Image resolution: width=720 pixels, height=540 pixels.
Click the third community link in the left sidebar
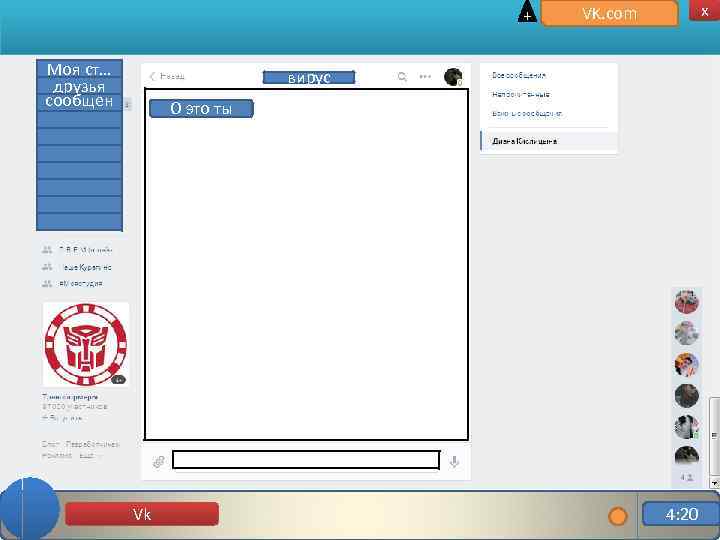click(x=80, y=284)
